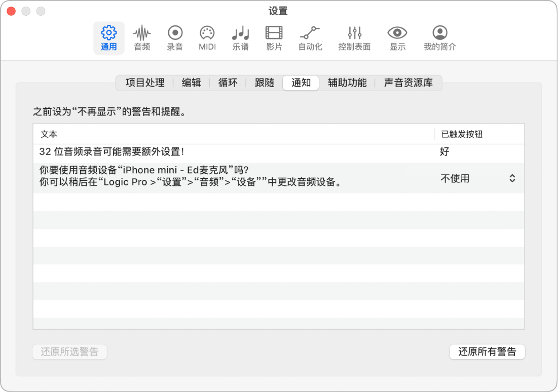
Task: Open the 自动化 settings pane
Action: point(310,37)
